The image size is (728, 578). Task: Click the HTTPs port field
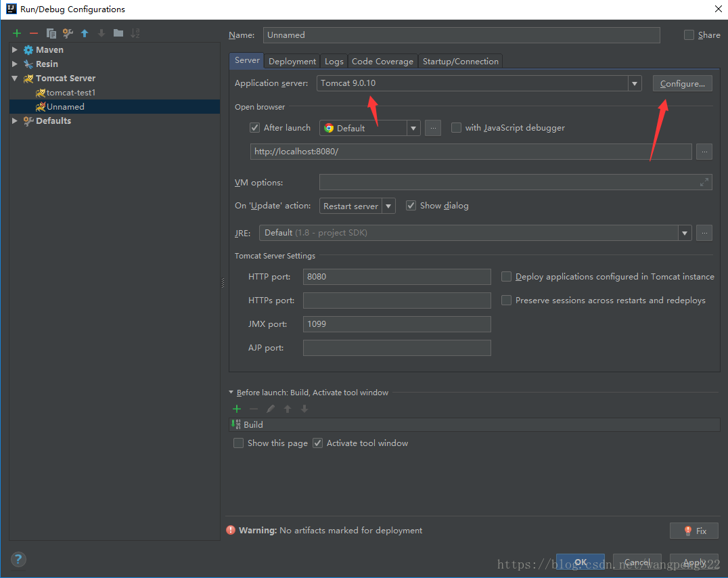pyautogui.click(x=397, y=300)
